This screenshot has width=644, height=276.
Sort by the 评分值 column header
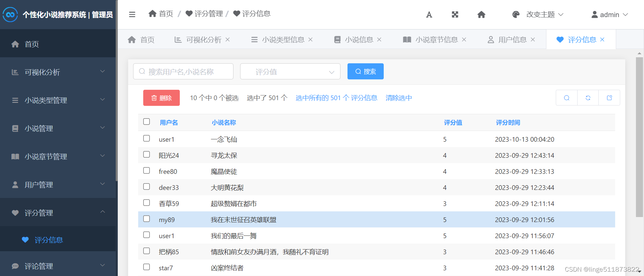click(453, 123)
